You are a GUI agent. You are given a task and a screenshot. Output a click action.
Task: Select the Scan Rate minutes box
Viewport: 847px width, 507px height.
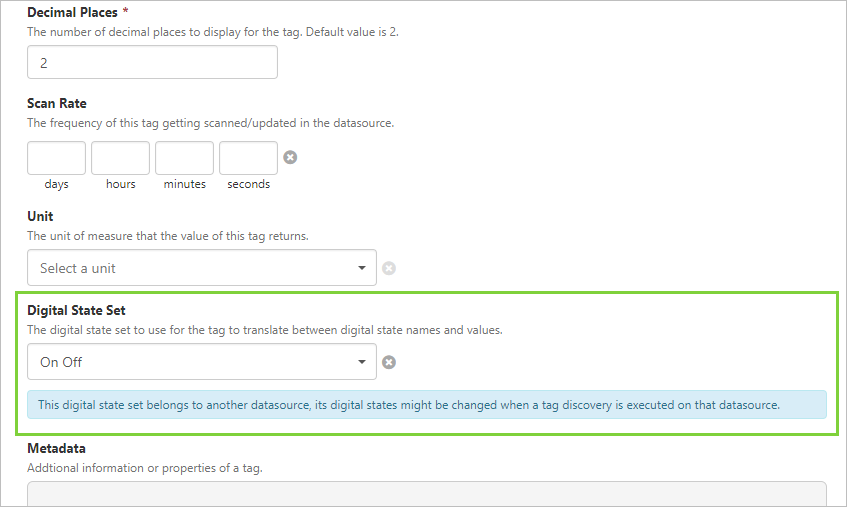[184, 158]
